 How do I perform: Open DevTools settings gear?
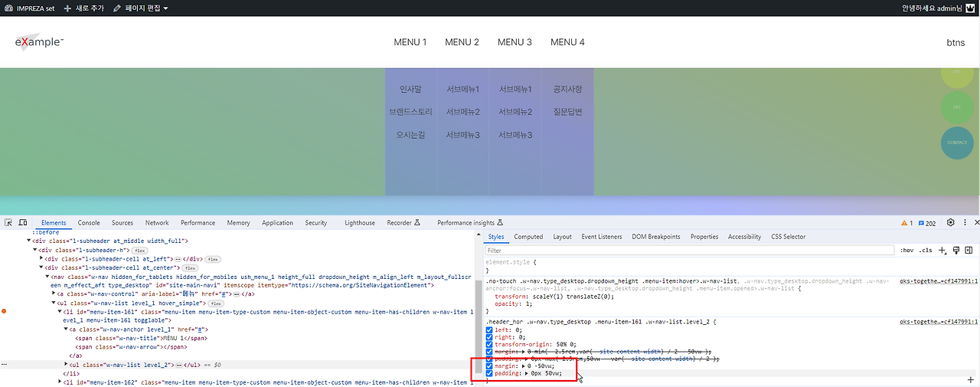tap(951, 223)
